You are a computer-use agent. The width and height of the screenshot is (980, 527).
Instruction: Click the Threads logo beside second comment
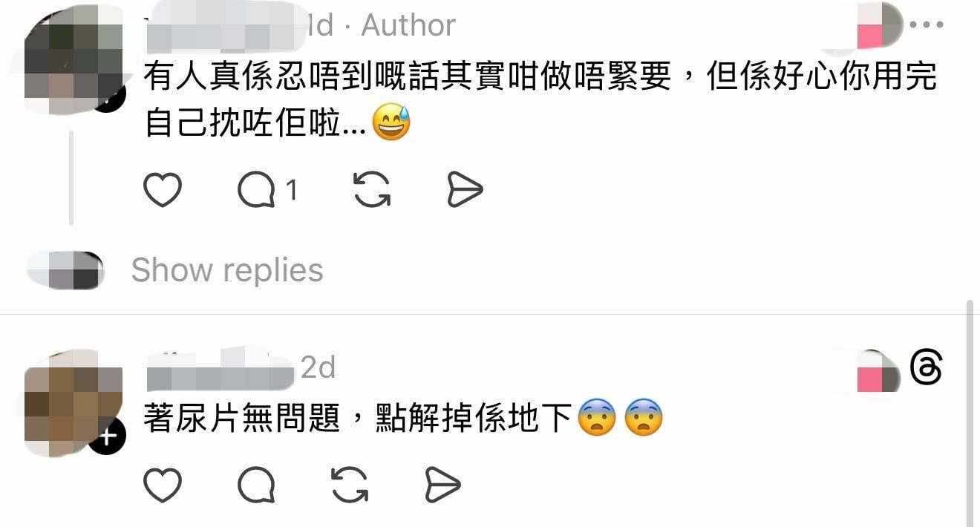(926, 368)
